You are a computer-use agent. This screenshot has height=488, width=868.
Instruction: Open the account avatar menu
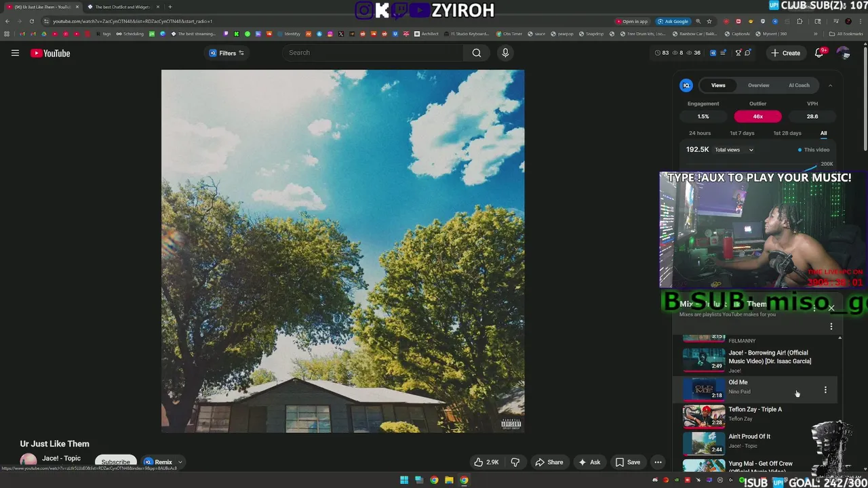tap(843, 53)
